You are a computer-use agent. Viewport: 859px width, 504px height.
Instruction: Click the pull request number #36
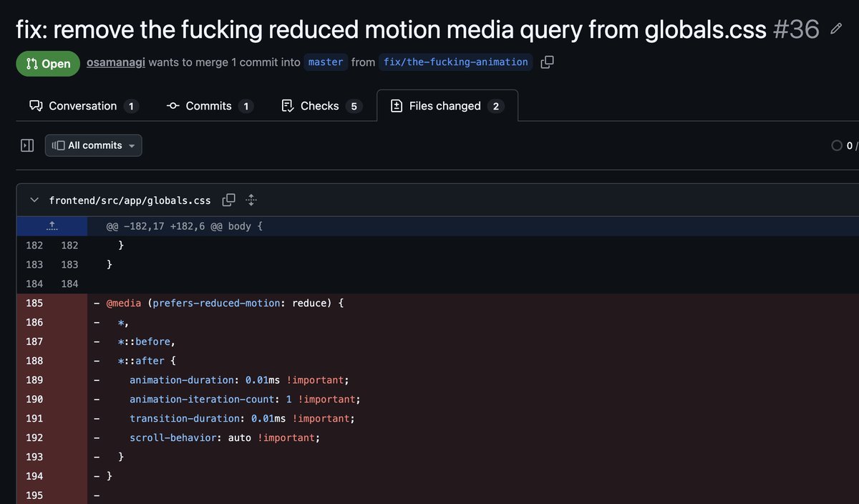[x=796, y=29]
